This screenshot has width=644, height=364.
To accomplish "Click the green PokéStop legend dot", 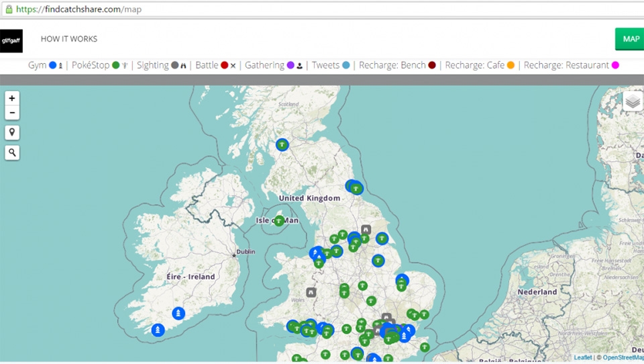I will (115, 65).
